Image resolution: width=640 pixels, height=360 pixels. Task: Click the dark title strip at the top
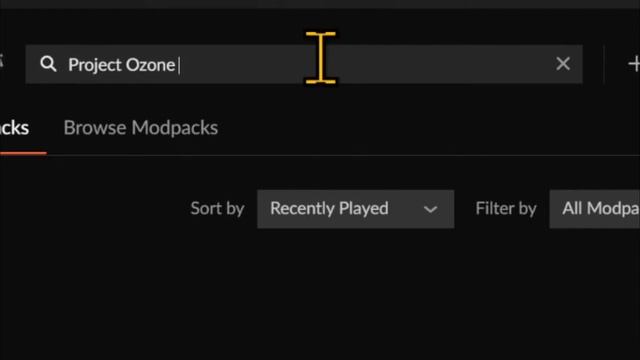coord(320,4)
